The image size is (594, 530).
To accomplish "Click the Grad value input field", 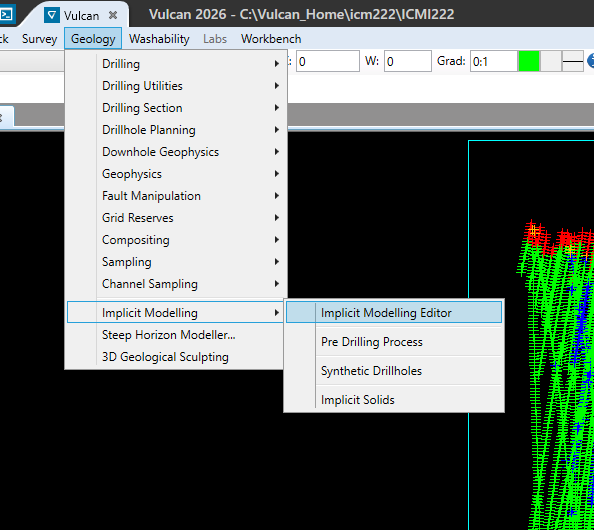I will coord(494,61).
